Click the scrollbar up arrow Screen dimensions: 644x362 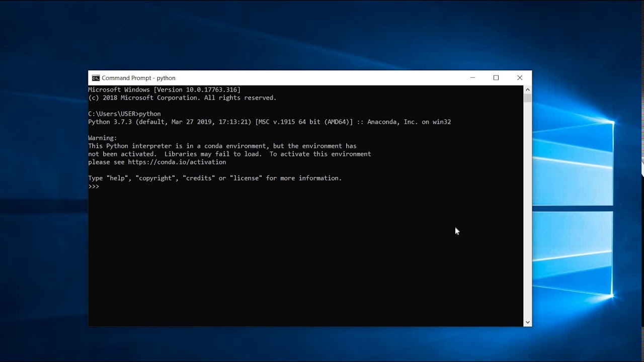[x=527, y=89]
